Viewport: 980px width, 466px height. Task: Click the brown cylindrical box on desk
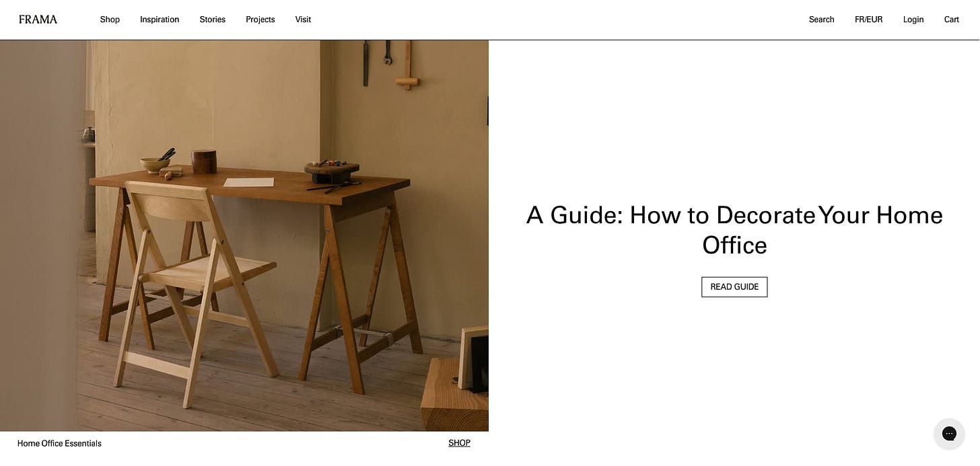[x=203, y=162]
